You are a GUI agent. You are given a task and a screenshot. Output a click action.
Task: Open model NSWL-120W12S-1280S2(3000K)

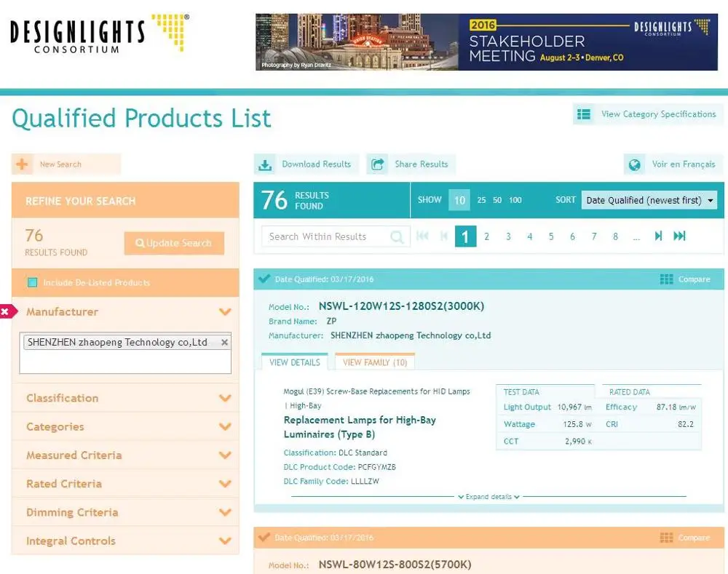point(401,306)
